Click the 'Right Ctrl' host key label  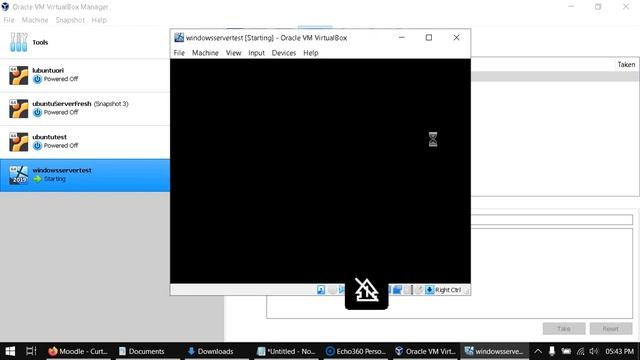[448, 290]
